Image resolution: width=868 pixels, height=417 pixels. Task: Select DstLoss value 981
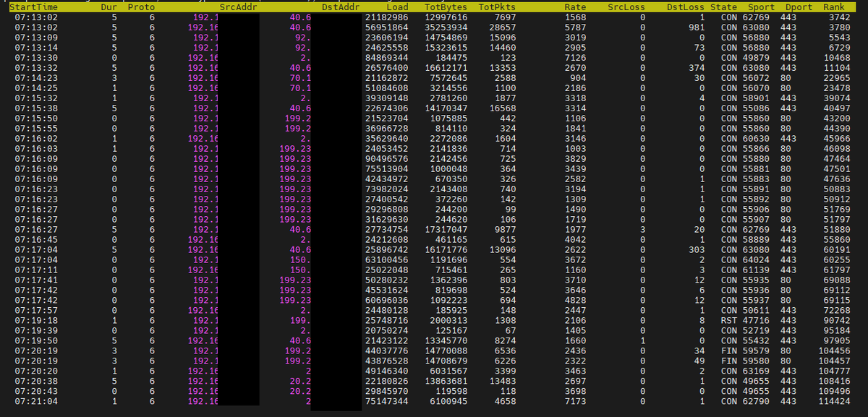(697, 27)
